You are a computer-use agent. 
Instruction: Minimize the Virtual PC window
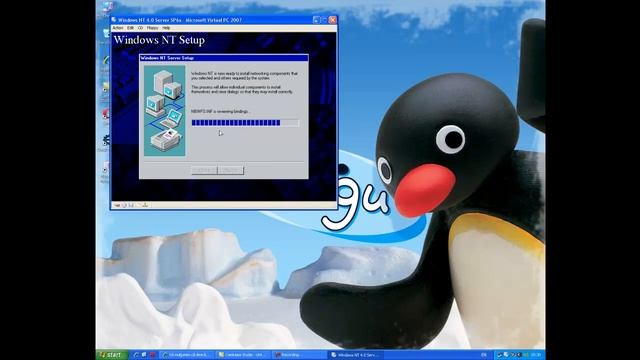click(316, 20)
